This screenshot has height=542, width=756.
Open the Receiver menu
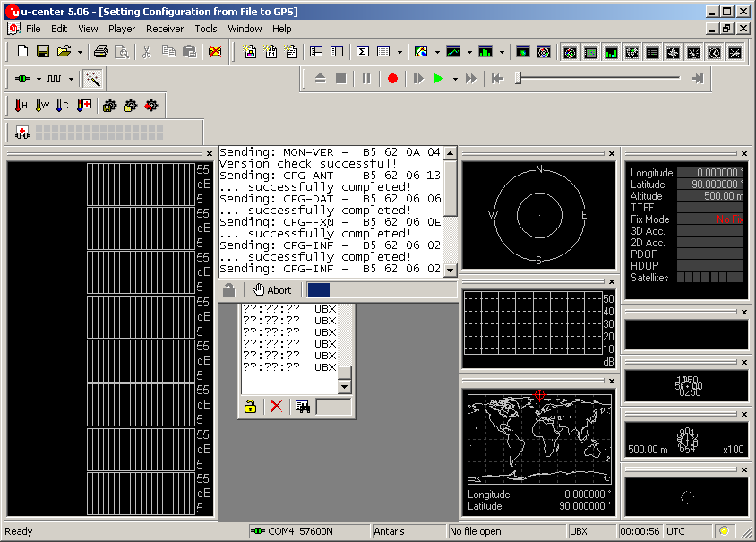164,29
